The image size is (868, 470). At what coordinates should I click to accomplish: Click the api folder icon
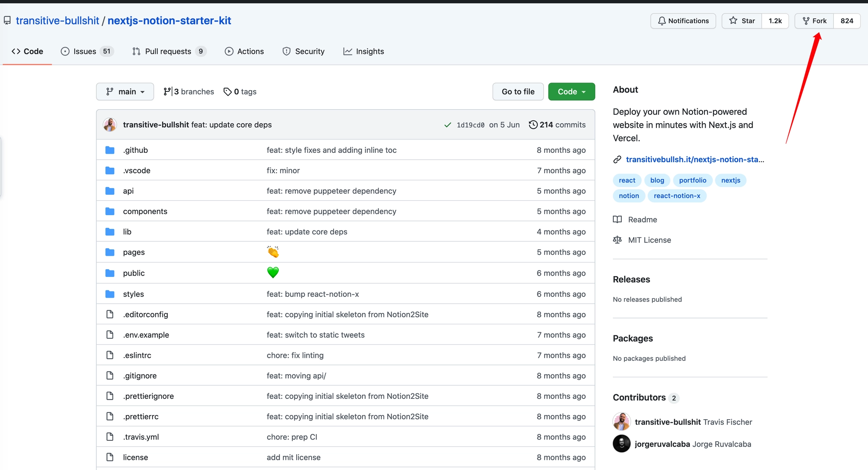tap(110, 191)
